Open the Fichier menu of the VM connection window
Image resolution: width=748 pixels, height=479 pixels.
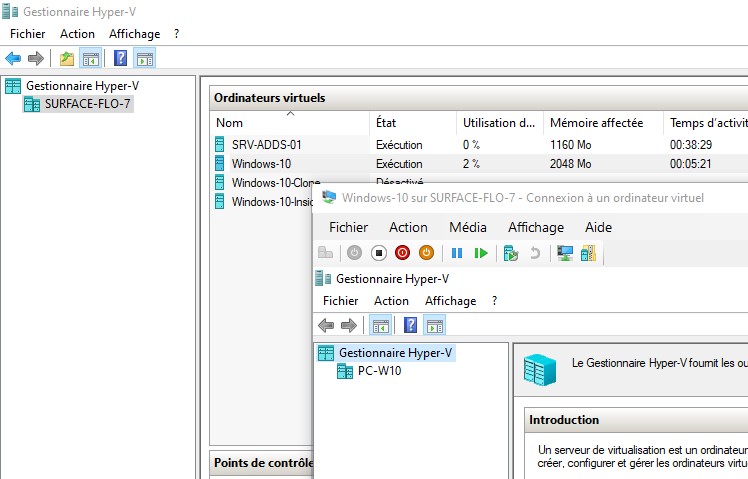point(348,227)
